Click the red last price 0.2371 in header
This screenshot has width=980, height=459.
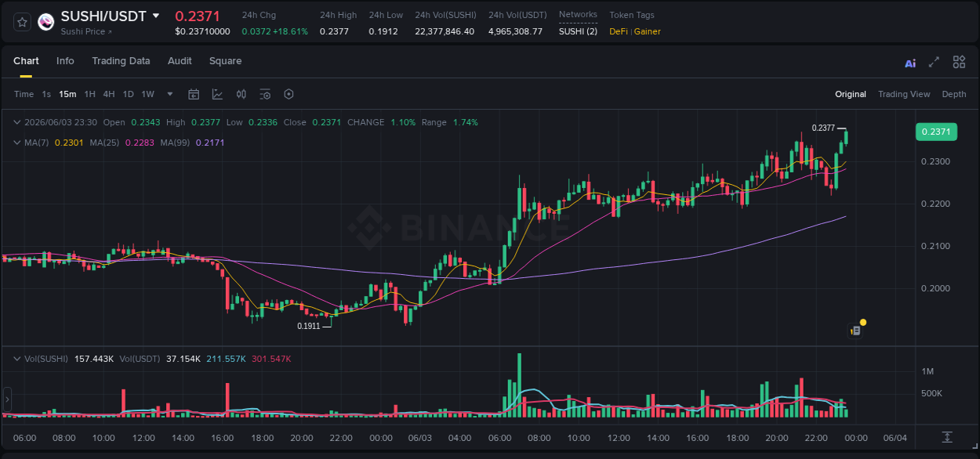[198, 16]
